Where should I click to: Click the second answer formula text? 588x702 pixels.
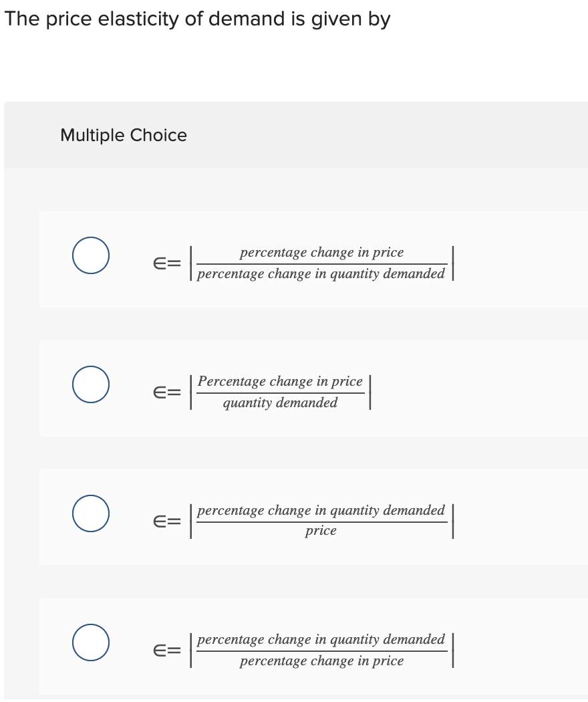(x=281, y=392)
